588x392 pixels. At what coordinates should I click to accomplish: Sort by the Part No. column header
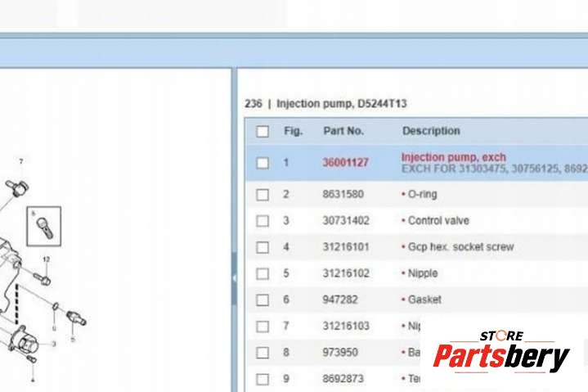point(343,131)
